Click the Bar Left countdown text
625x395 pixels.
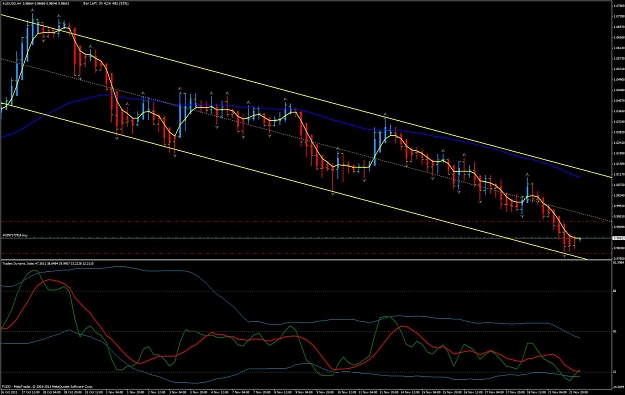106,3
